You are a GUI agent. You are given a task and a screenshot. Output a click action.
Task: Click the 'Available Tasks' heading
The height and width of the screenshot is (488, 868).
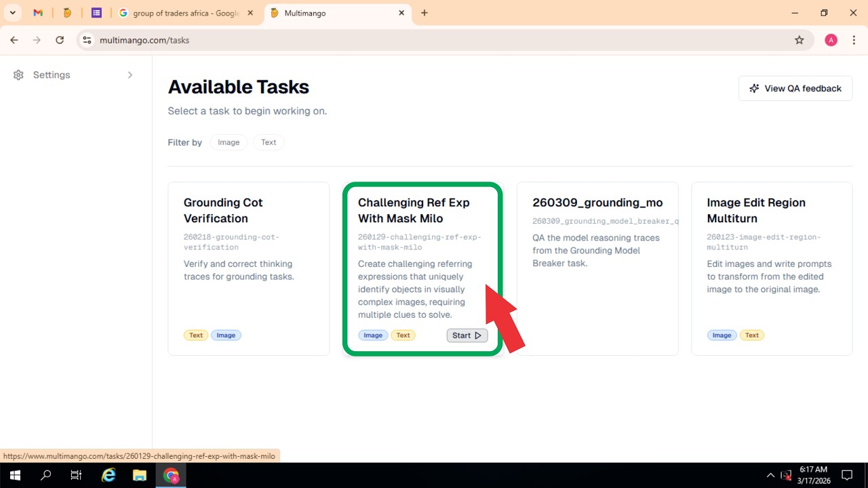click(x=239, y=87)
